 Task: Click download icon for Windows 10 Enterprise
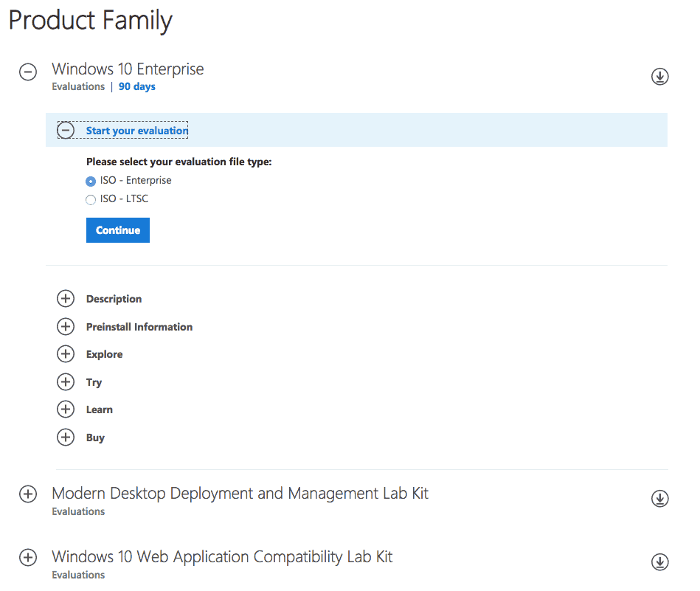pyautogui.click(x=659, y=77)
